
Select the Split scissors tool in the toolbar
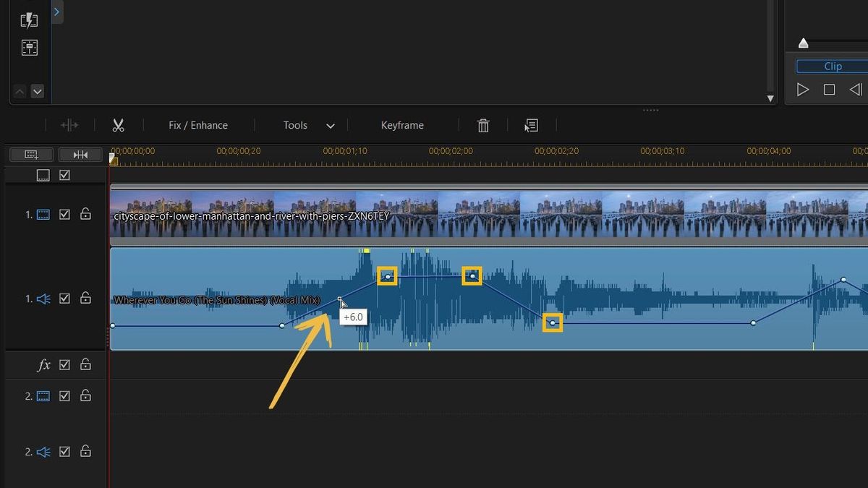(119, 124)
